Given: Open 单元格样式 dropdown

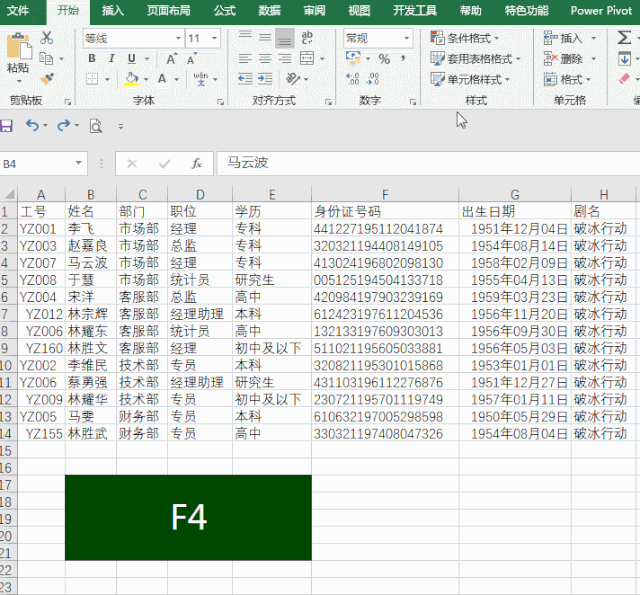Looking at the screenshot, I should point(470,79).
